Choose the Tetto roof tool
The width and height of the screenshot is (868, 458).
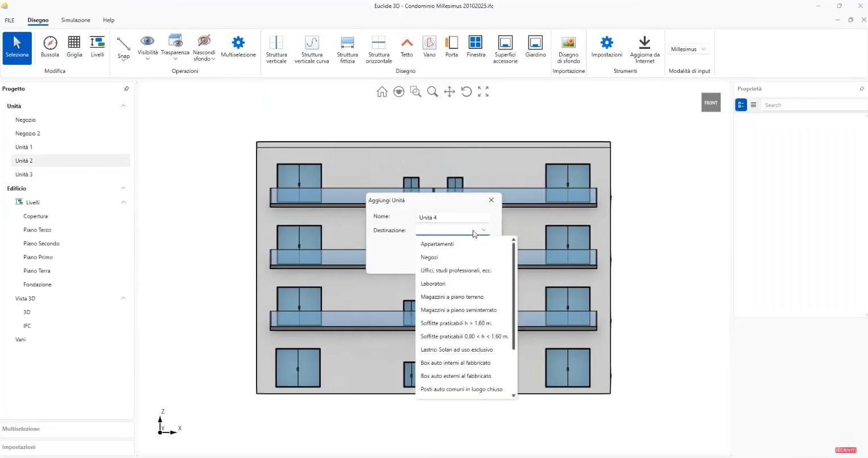click(406, 46)
